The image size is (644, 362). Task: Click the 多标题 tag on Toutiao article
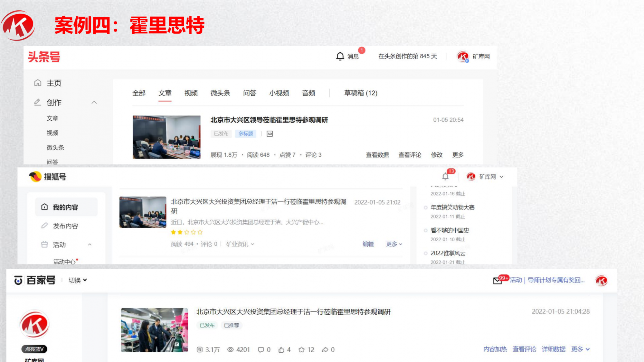(x=246, y=134)
